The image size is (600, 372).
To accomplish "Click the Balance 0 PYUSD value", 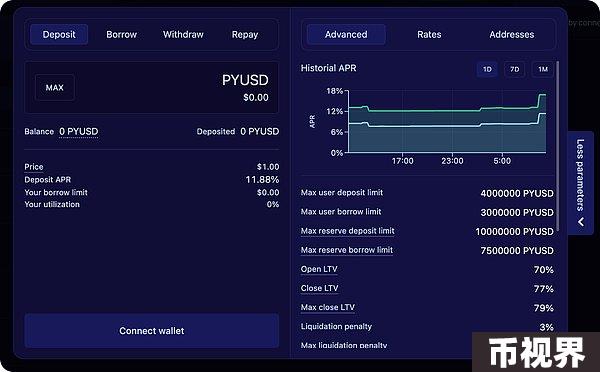I will pyautogui.click(x=78, y=132).
